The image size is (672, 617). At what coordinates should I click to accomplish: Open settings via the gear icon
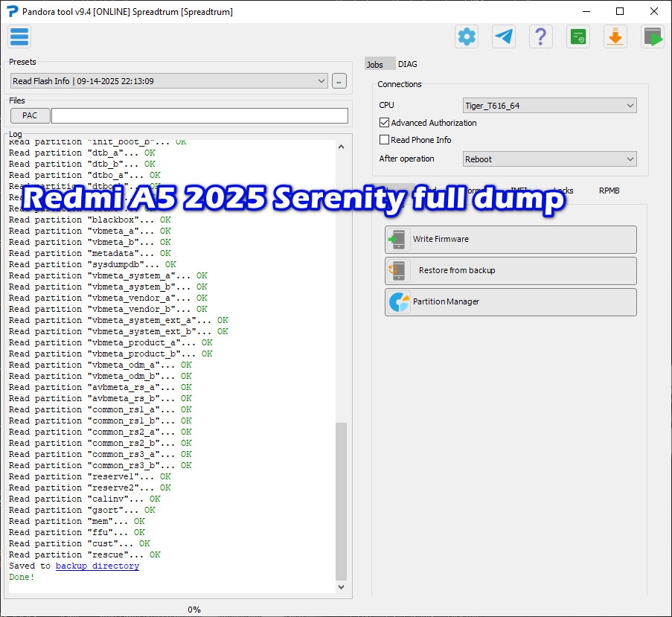click(467, 36)
